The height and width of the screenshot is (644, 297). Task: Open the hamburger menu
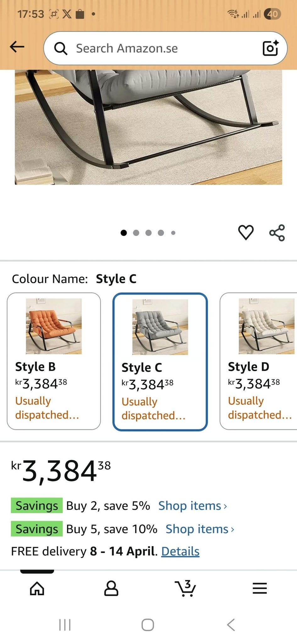coord(260,588)
